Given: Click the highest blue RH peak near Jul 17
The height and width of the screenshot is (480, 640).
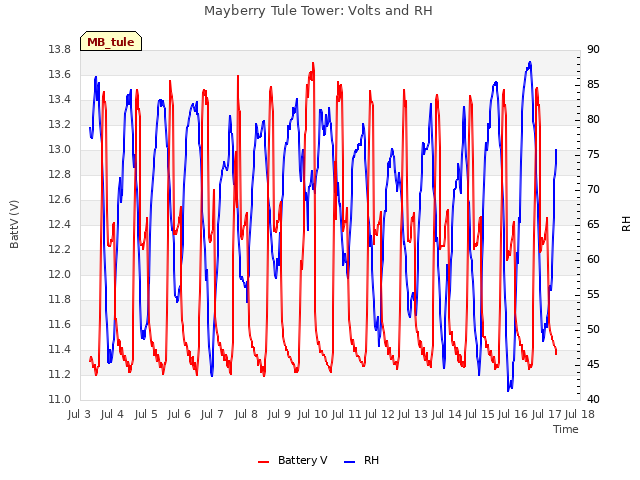Looking at the screenshot, I should click(x=530, y=62).
